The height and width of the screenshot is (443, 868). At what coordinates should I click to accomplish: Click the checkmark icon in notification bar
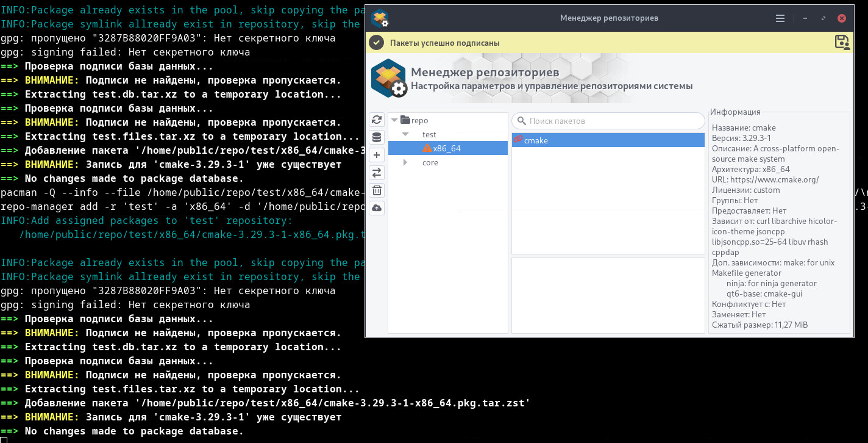click(377, 43)
